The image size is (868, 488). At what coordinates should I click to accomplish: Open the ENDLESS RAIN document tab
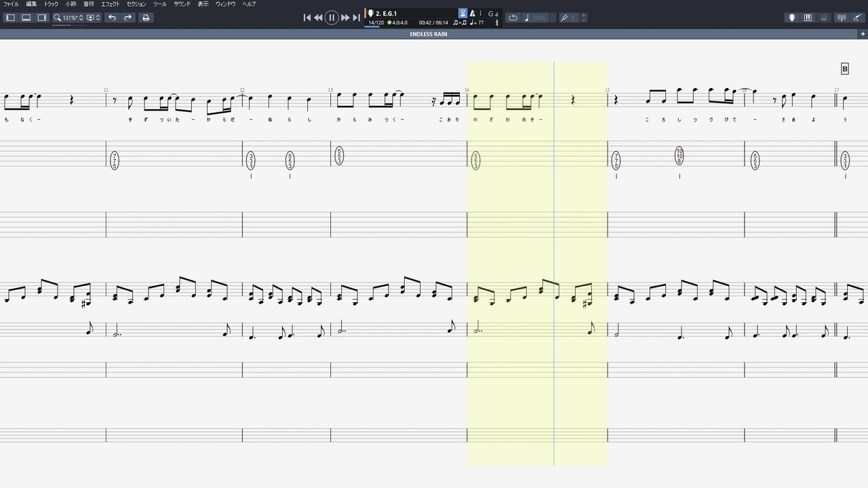428,34
